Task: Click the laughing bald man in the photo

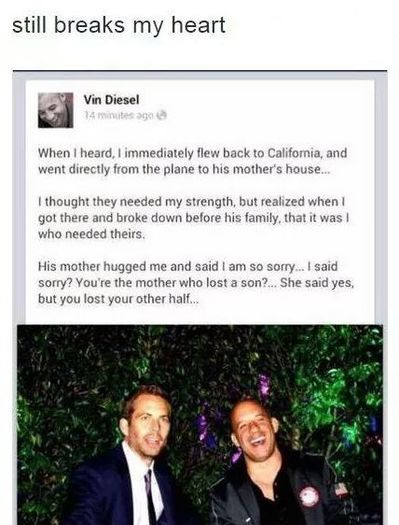Action: click(x=274, y=464)
